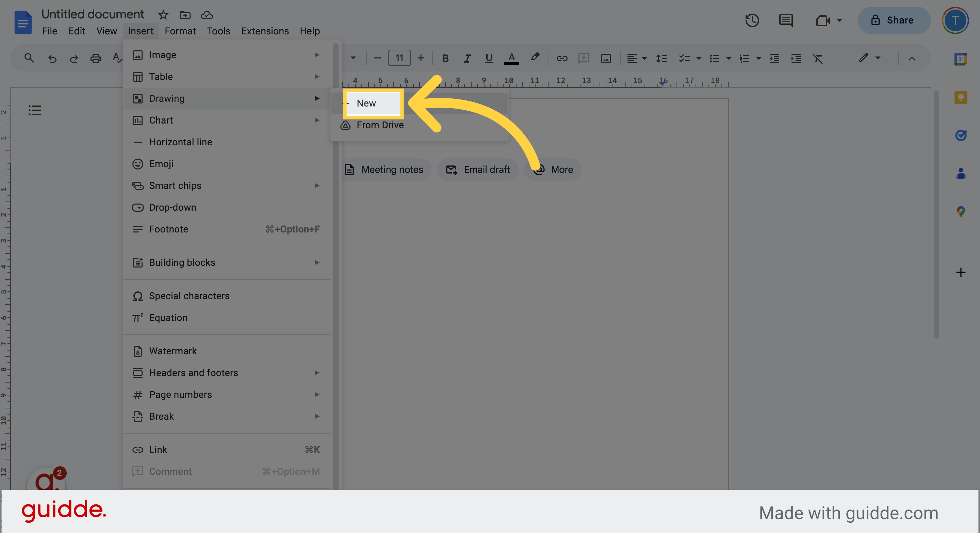Choose From Drive drawing option
This screenshot has width=980, height=533.
point(420,125)
